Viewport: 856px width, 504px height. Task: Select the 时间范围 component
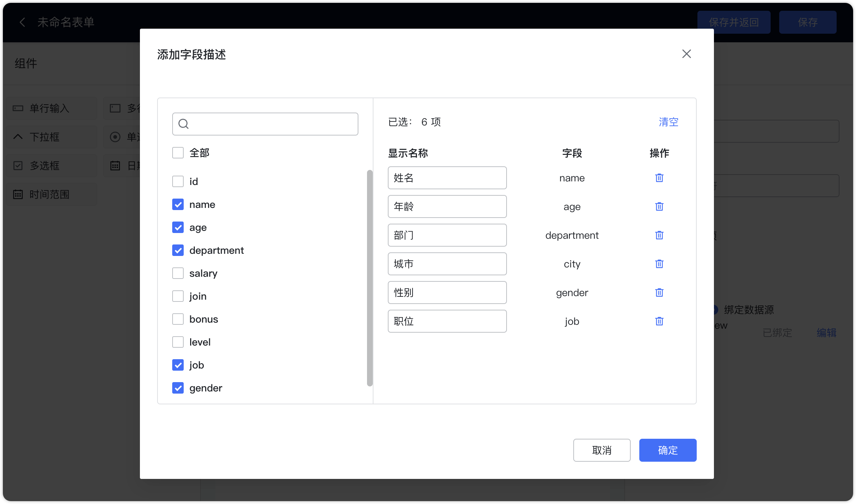click(x=52, y=194)
